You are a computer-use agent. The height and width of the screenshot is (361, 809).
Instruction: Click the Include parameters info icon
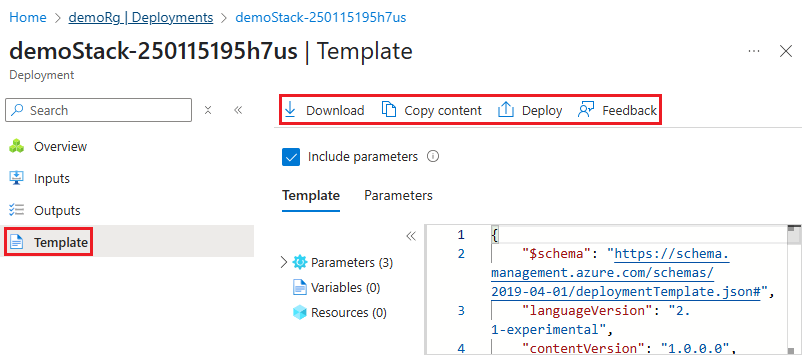click(x=433, y=156)
